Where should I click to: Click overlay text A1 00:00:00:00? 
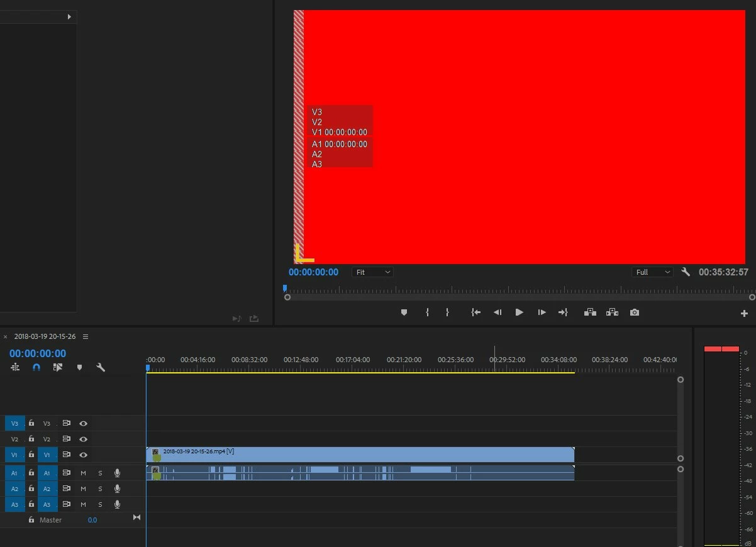click(x=340, y=144)
